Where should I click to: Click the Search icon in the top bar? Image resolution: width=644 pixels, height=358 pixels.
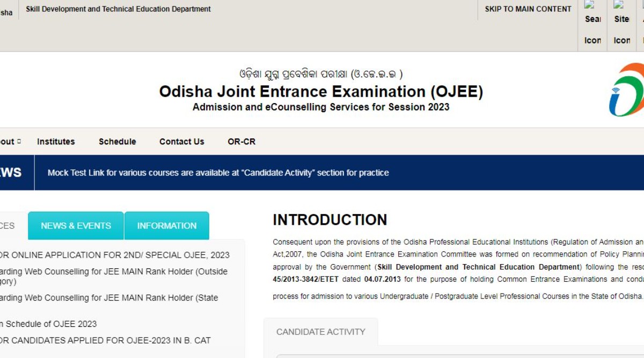point(592,22)
